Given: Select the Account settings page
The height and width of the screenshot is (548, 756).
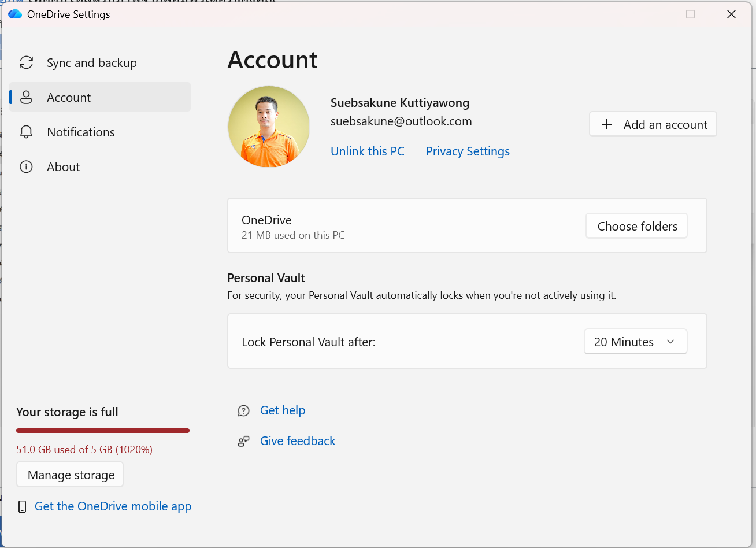Looking at the screenshot, I should click(100, 97).
